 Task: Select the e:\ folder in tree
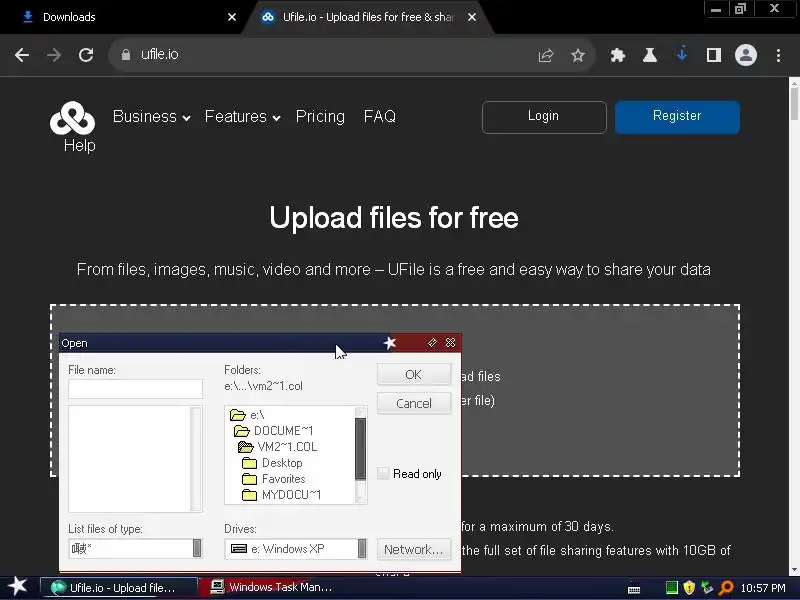click(x=247, y=415)
